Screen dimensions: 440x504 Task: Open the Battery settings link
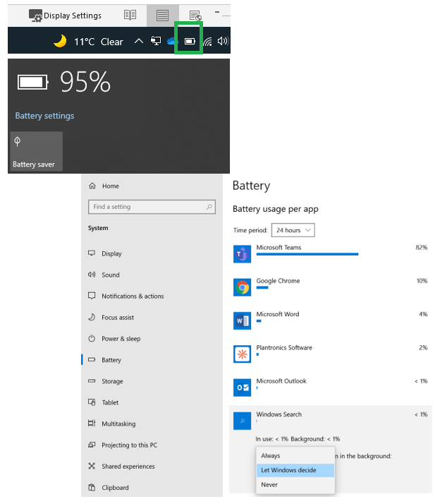[x=44, y=116]
